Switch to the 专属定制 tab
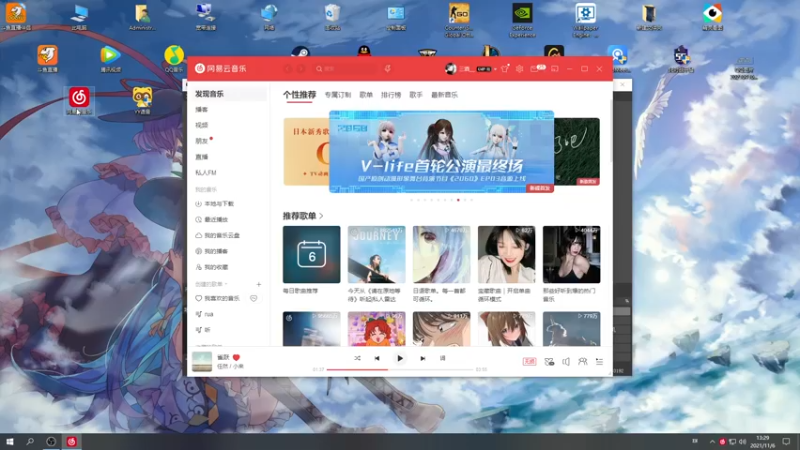The image size is (800, 450). coord(338,95)
